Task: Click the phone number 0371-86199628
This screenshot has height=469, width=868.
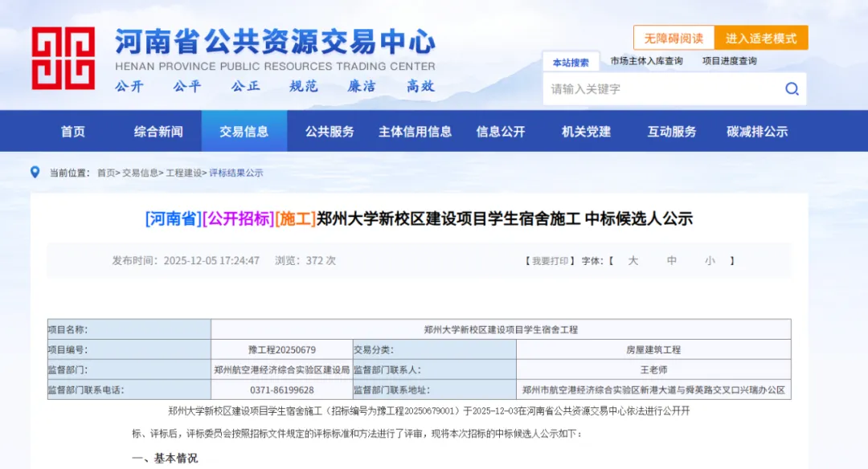Action: [282, 390]
